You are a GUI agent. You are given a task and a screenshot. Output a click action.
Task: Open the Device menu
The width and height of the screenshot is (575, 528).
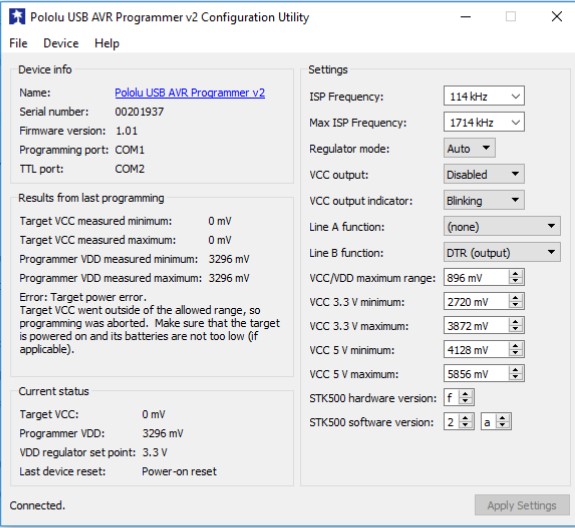click(61, 43)
